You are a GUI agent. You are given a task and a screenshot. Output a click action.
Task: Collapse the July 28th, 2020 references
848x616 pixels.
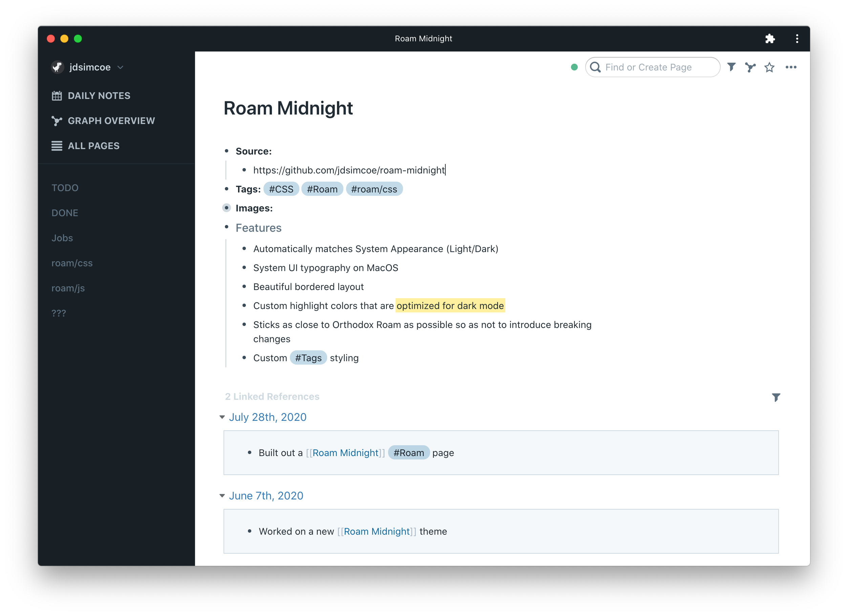pyautogui.click(x=222, y=417)
